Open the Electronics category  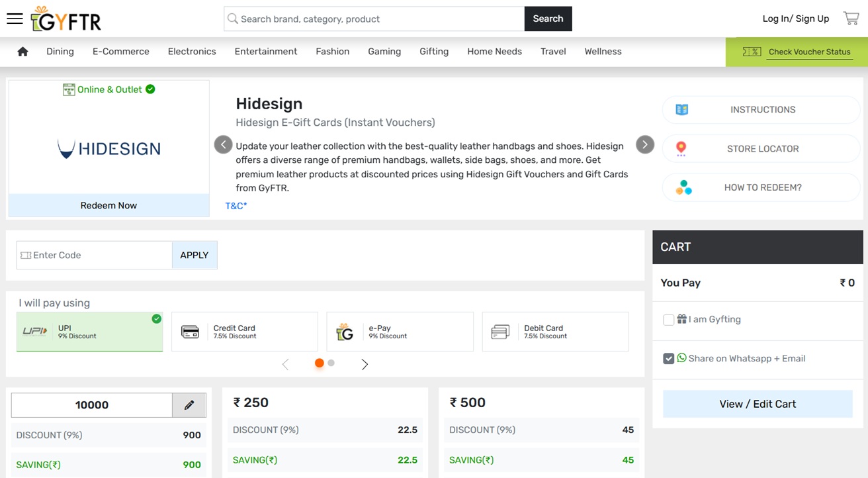pos(192,52)
